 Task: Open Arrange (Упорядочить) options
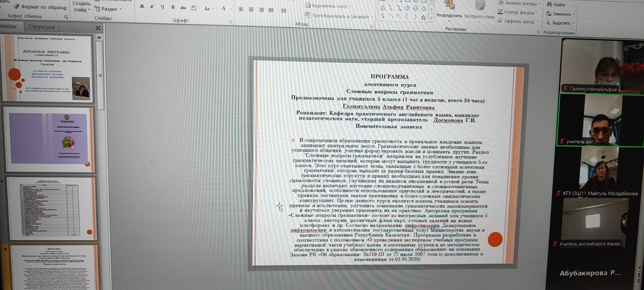pos(449,16)
